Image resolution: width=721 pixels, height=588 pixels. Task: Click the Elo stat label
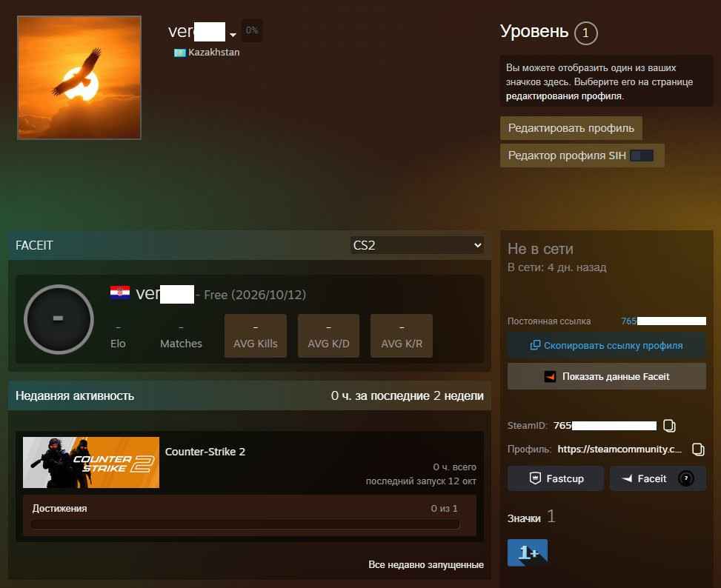click(118, 344)
